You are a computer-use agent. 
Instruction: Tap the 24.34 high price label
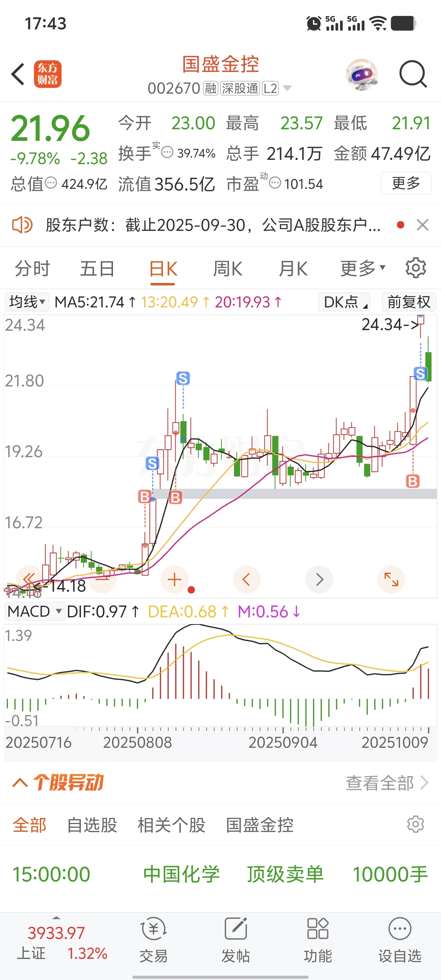390,325
